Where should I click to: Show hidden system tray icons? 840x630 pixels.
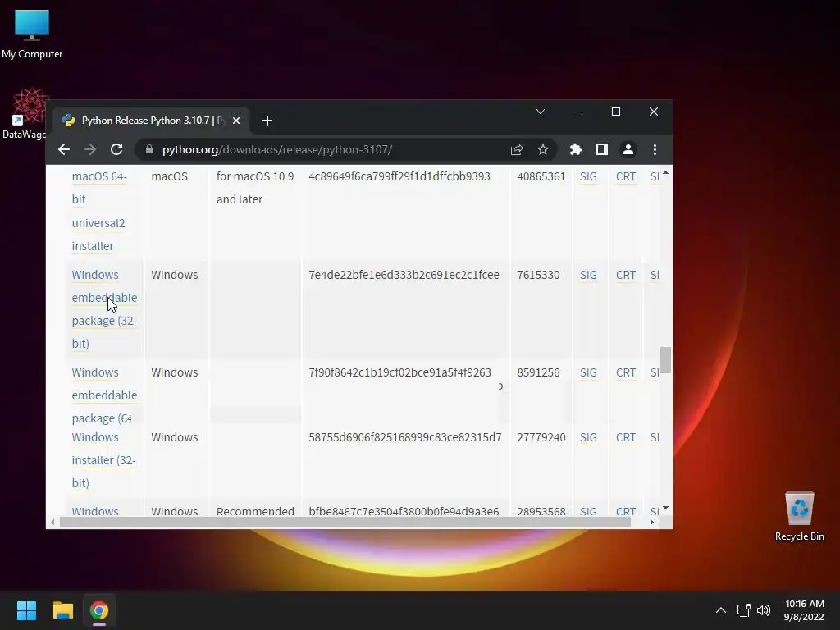tap(721, 610)
